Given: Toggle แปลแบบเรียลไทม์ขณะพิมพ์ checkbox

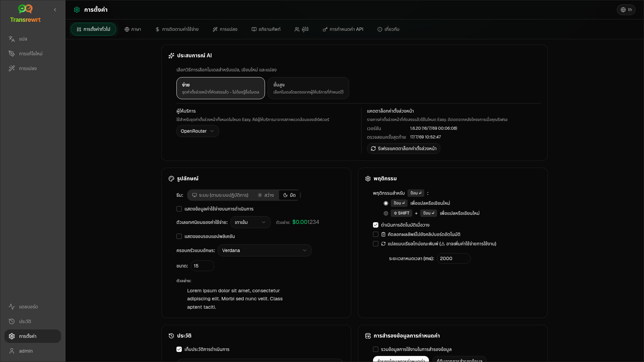Looking at the screenshot, I should click(376, 244).
